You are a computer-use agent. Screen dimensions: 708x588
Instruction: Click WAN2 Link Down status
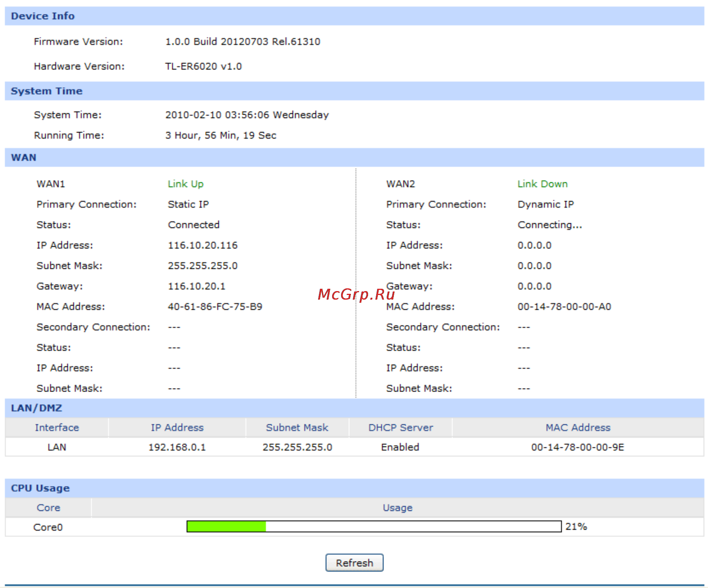[542, 184]
